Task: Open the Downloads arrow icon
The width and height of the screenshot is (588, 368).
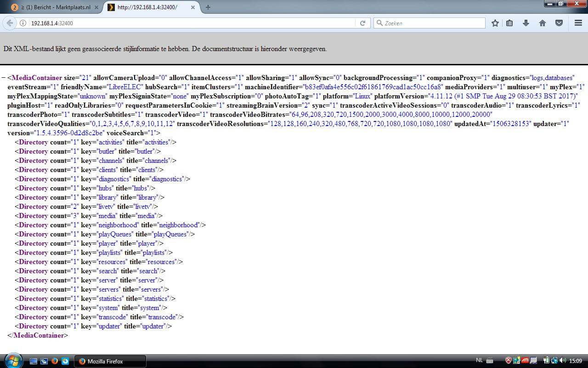Action: coord(526,23)
